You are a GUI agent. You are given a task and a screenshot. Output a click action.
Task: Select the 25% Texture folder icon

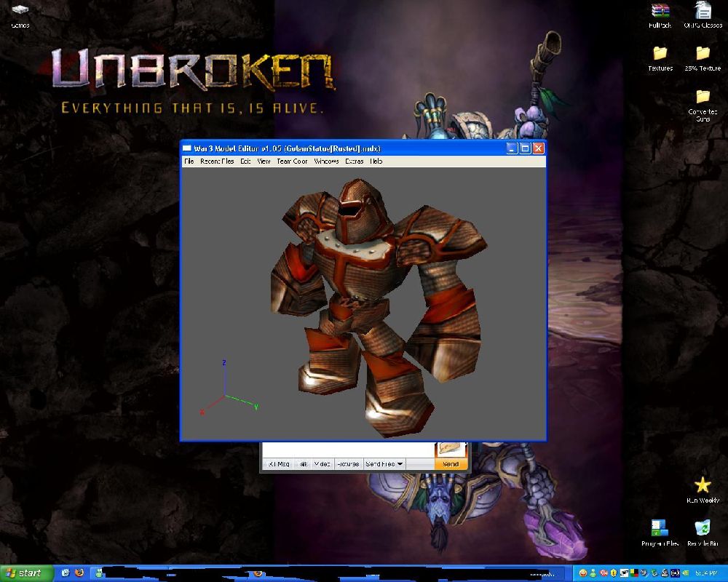click(703, 58)
